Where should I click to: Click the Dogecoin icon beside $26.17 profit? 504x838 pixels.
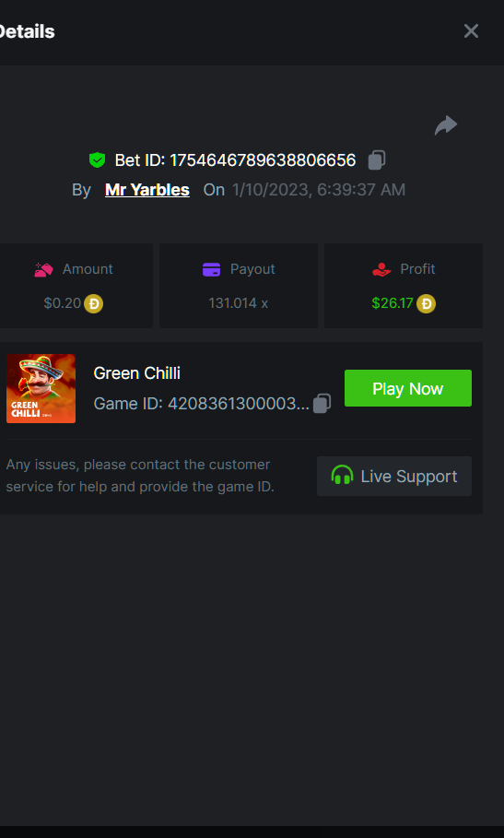pyautogui.click(x=426, y=303)
